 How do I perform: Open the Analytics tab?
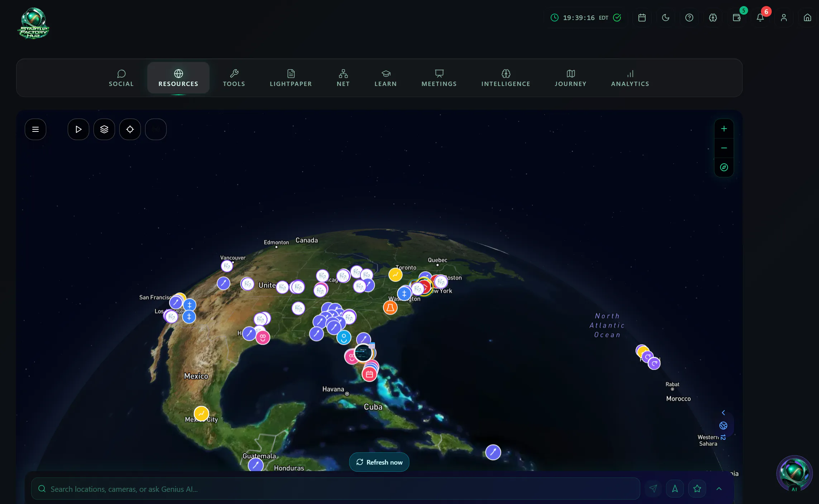click(x=630, y=78)
